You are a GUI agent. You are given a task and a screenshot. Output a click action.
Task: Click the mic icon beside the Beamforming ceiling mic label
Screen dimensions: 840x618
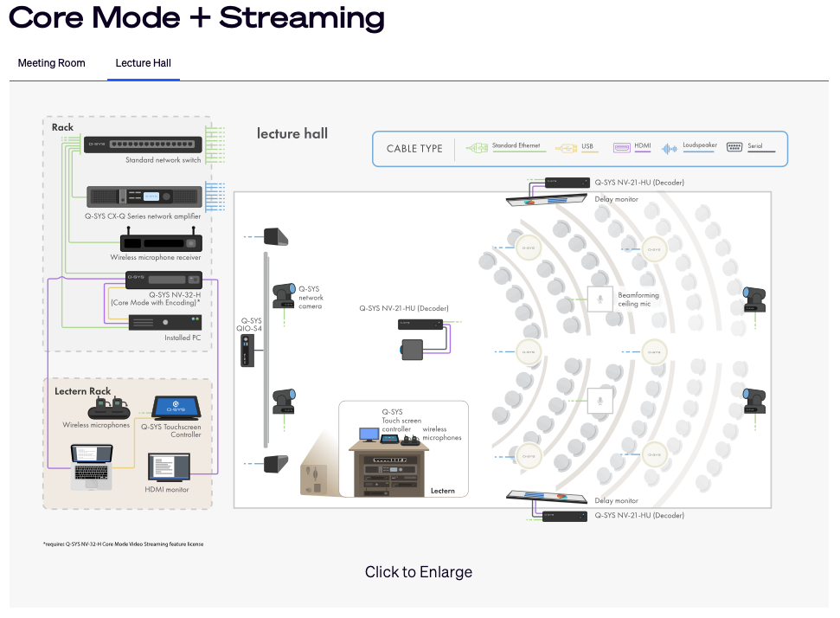click(x=600, y=299)
